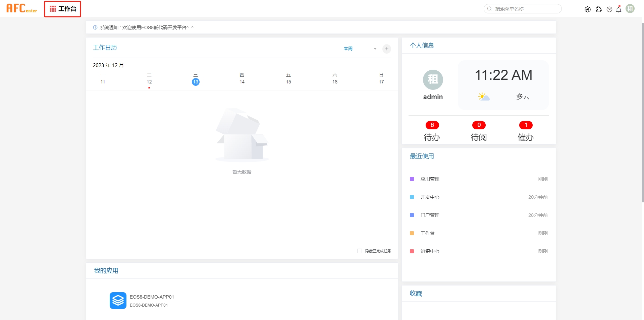Viewport: 644px width, 320px height.
Task: Click the orange swatch next to 工作台
Action: pos(412,233)
